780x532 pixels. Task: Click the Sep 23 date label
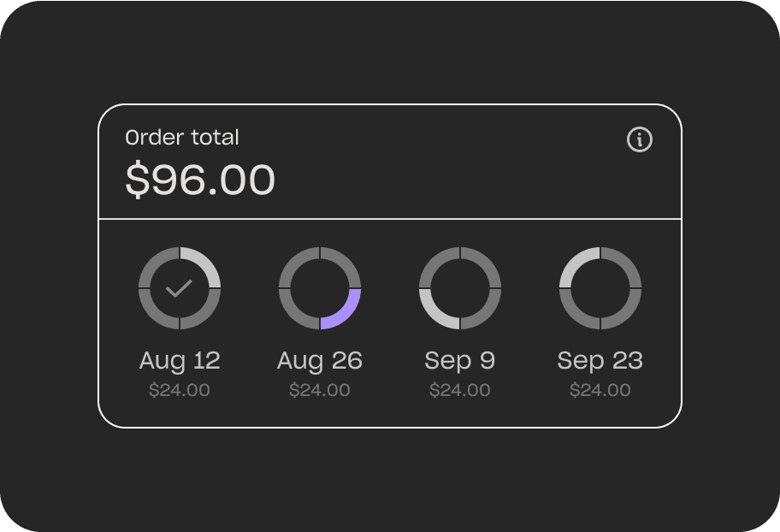[x=600, y=361]
